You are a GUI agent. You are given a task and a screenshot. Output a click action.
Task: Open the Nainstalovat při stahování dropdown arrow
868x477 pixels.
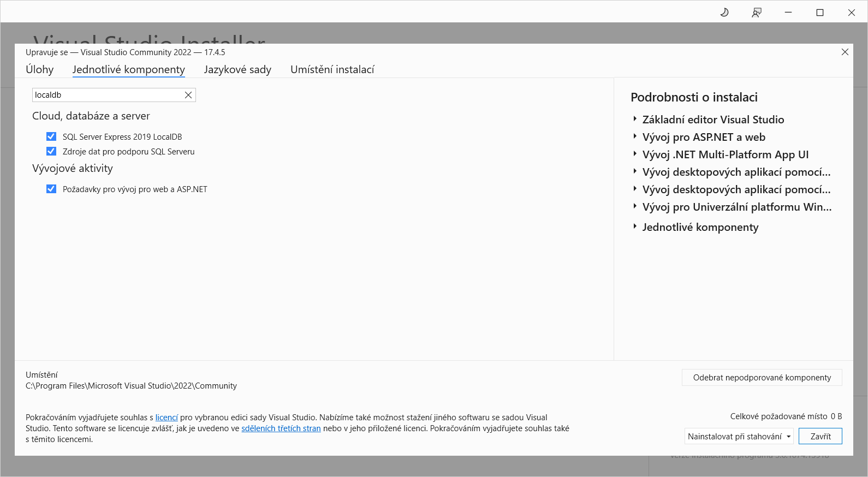click(789, 437)
